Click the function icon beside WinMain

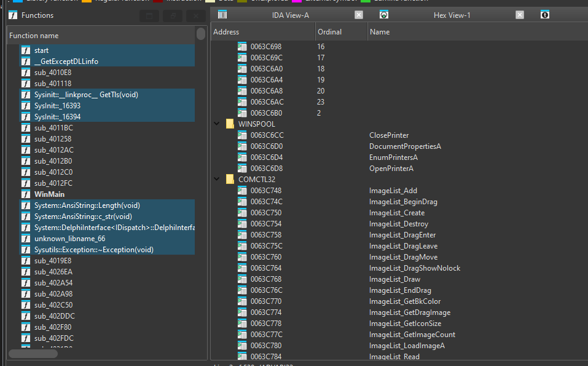pos(25,194)
